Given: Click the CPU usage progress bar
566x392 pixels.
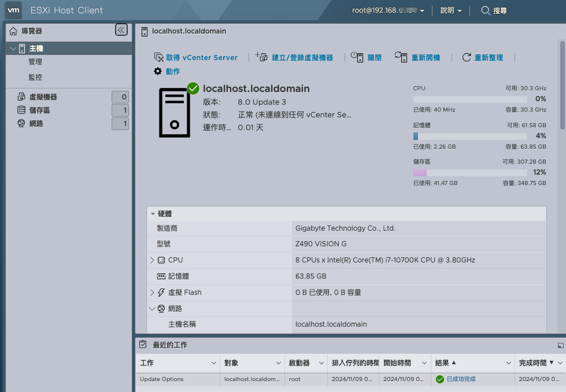Looking at the screenshot, I should (x=470, y=99).
